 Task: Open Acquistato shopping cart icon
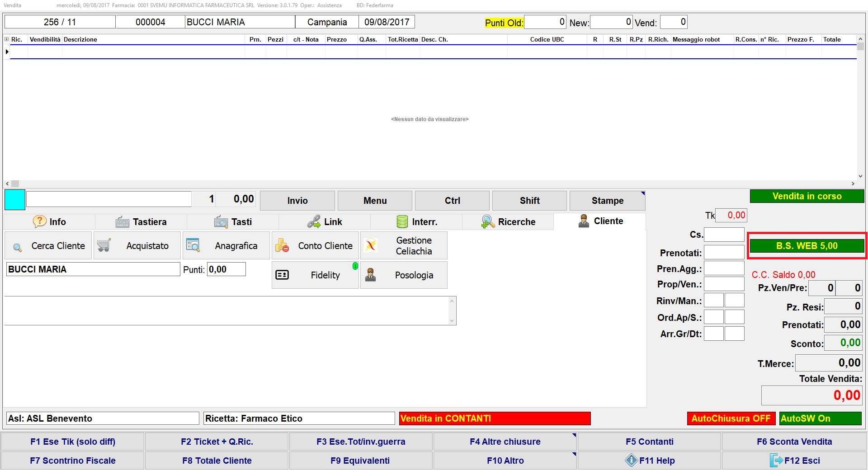coord(104,245)
